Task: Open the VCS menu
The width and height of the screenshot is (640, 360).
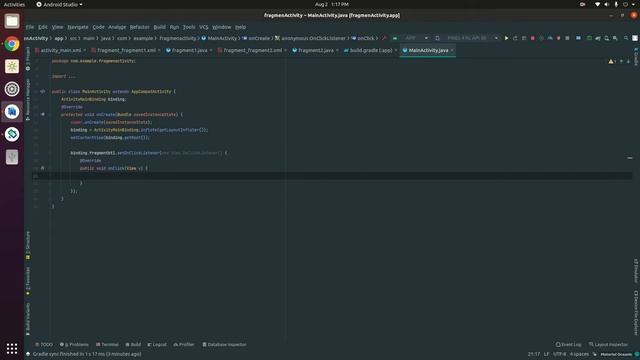Action: point(204,27)
